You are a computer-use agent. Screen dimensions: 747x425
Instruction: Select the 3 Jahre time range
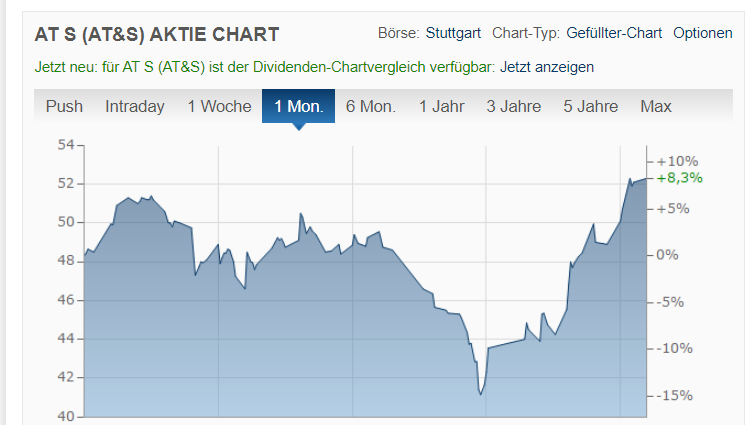(x=513, y=106)
